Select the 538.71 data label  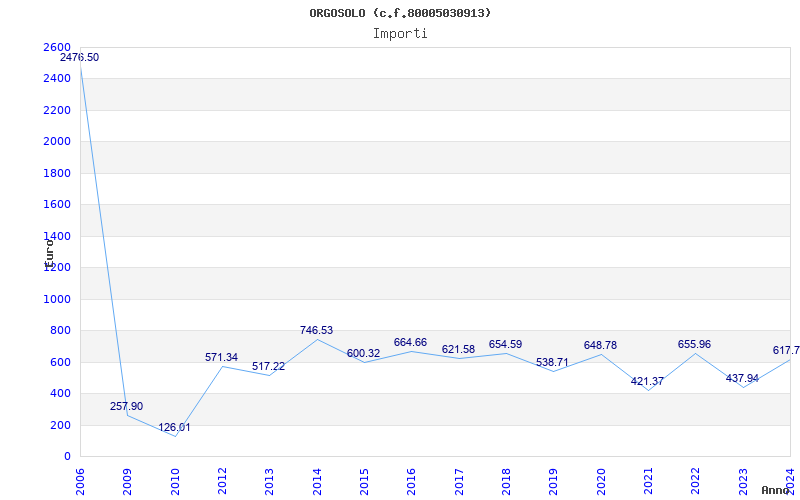[552, 362]
